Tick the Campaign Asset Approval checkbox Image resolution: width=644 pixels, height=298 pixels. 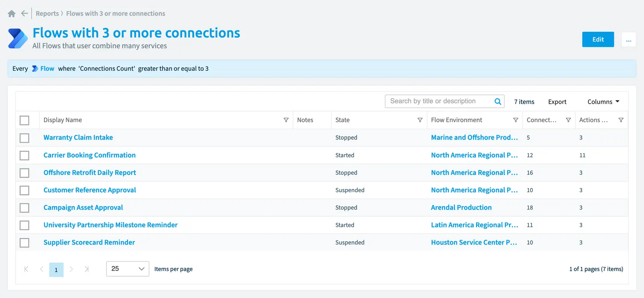[25, 208]
